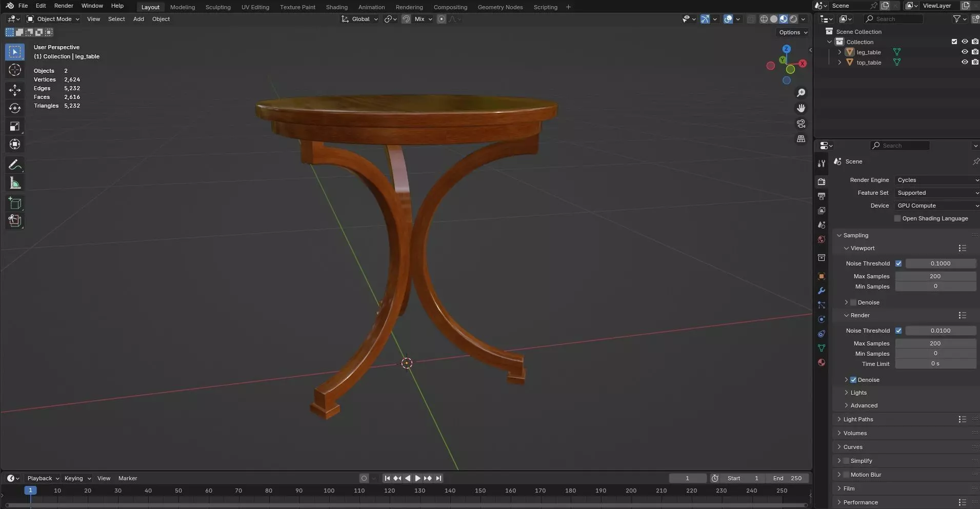Screen dimensions: 980x509
Task: Disable Render Denoise checkbox
Action: point(853,380)
